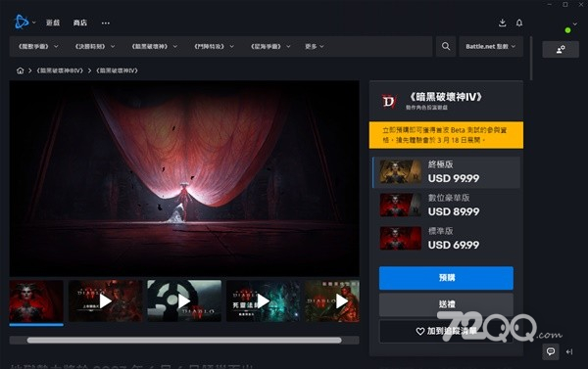Select the 終極版 USD 99.99 edition
Image resolution: width=588 pixels, height=369 pixels.
[446, 172]
